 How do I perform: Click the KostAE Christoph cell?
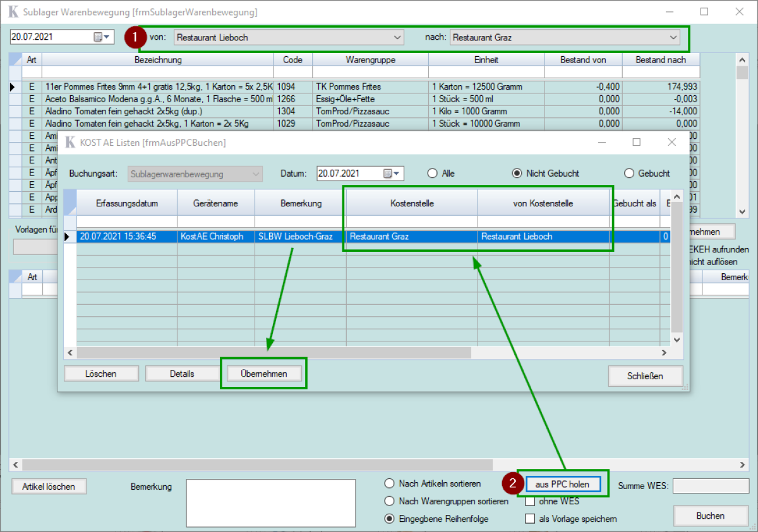coord(216,237)
